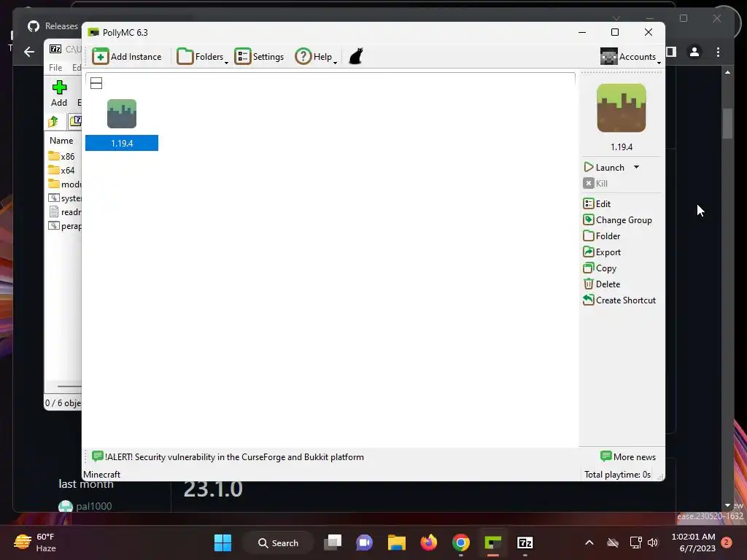Open the instance Folder
Screen dimensions: 747x560
[x=602, y=236]
